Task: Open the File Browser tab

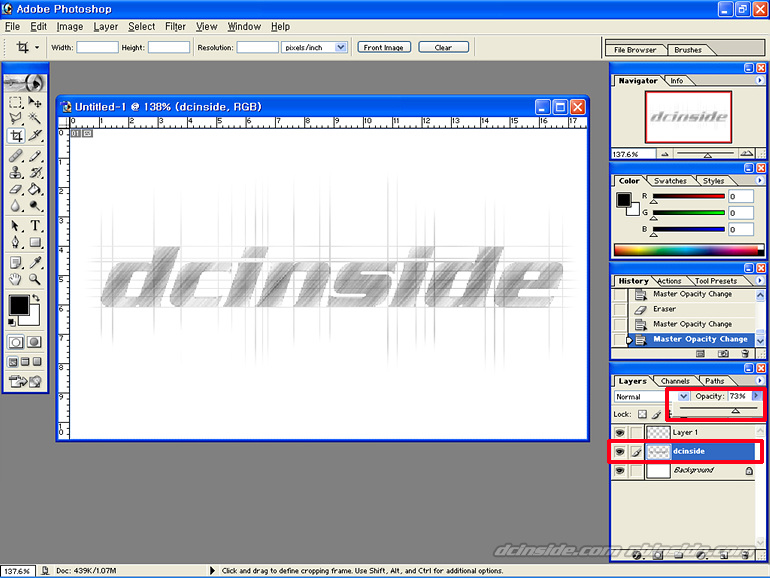Action: 635,50
